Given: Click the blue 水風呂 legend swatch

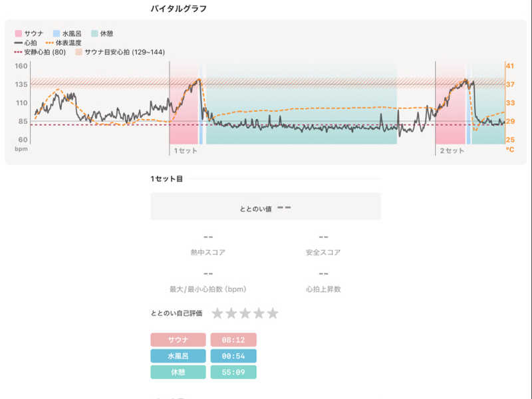Looking at the screenshot, I should [57, 33].
